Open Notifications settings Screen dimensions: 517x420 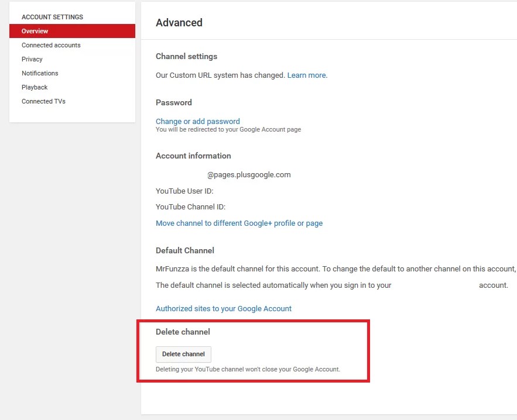(40, 73)
